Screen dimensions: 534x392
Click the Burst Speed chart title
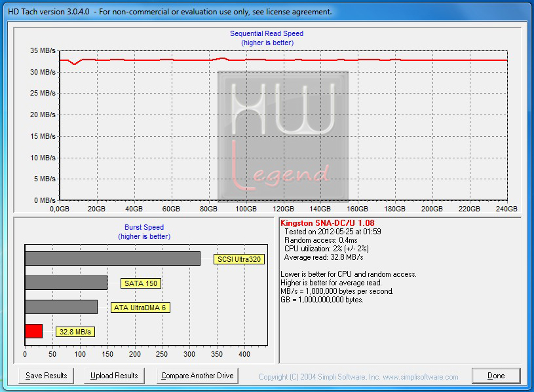[x=144, y=227]
